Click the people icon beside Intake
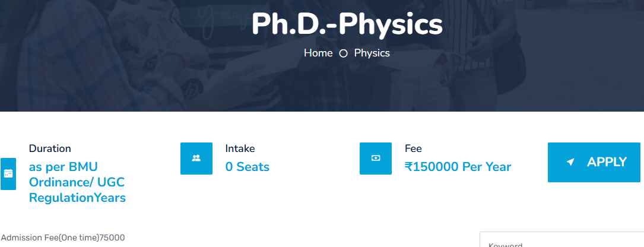The image size is (644, 247). point(196,159)
